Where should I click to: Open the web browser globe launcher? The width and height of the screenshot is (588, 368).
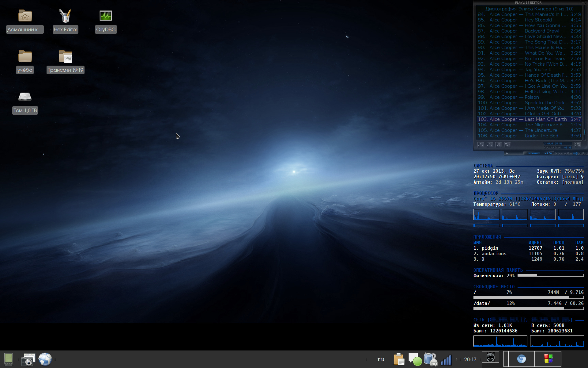(x=45, y=359)
